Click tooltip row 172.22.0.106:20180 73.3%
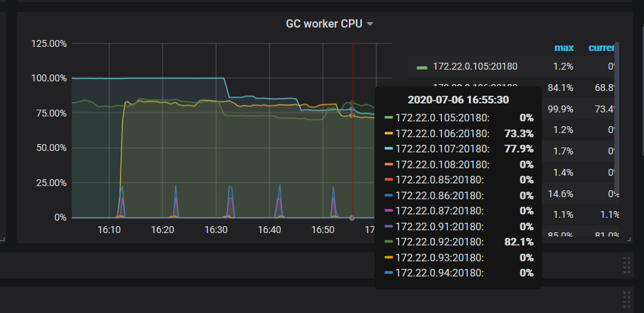644x313 pixels. (459, 134)
